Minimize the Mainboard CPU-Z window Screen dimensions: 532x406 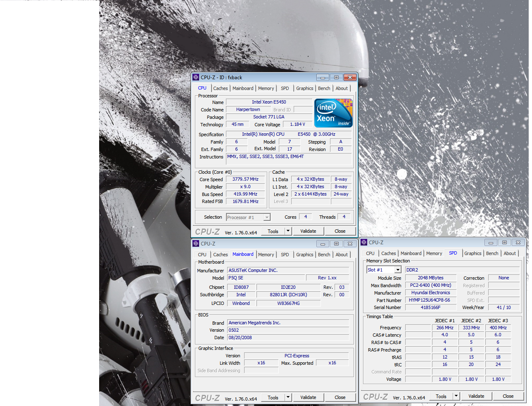323,244
